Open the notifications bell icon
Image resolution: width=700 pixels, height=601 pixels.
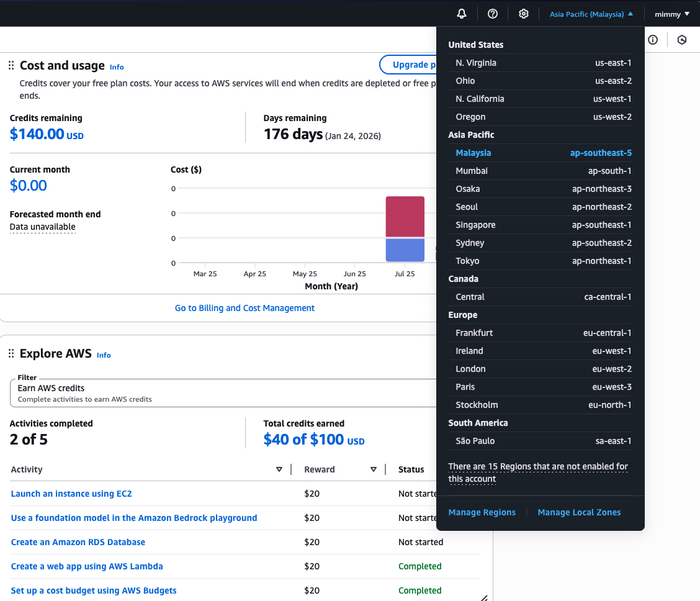pos(462,14)
